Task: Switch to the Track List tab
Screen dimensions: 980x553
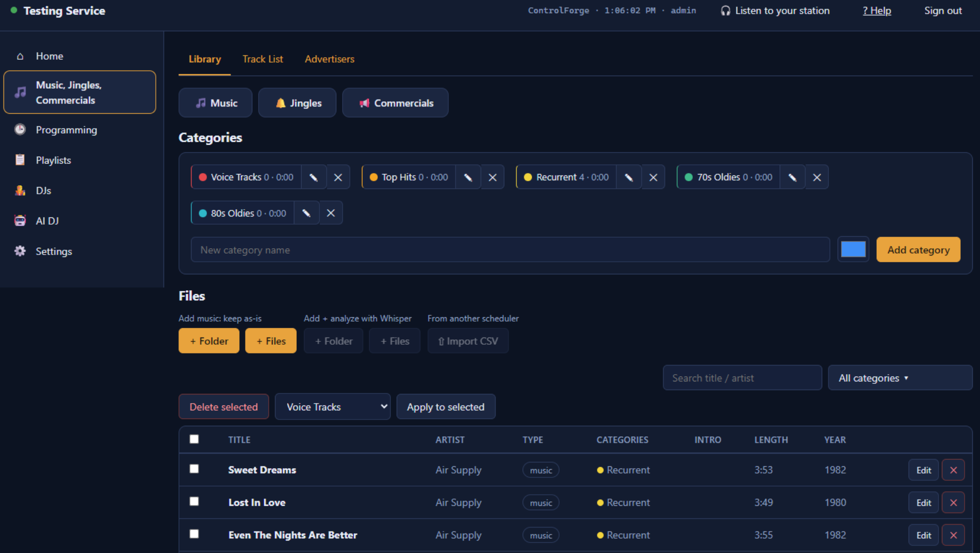Action: (x=262, y=59)
